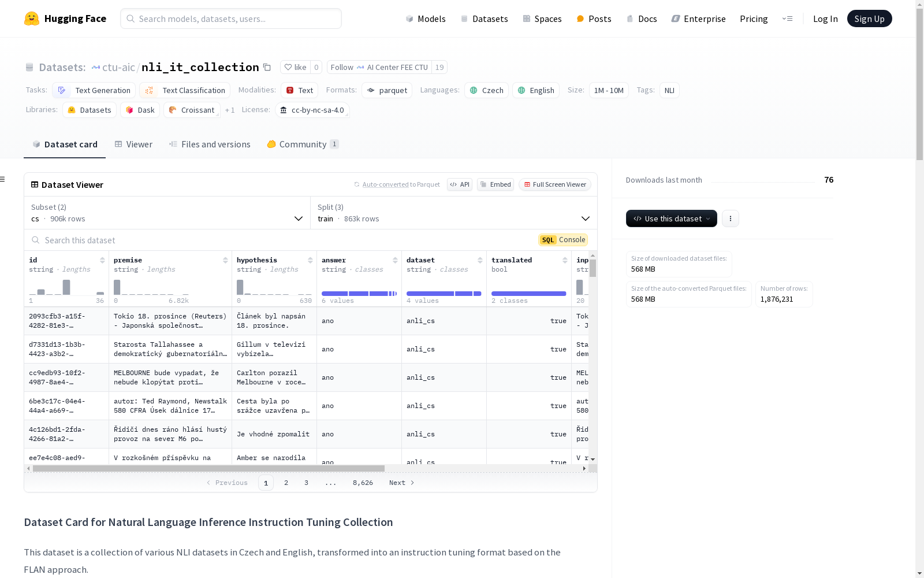Click the like heart button

[295, 67]
